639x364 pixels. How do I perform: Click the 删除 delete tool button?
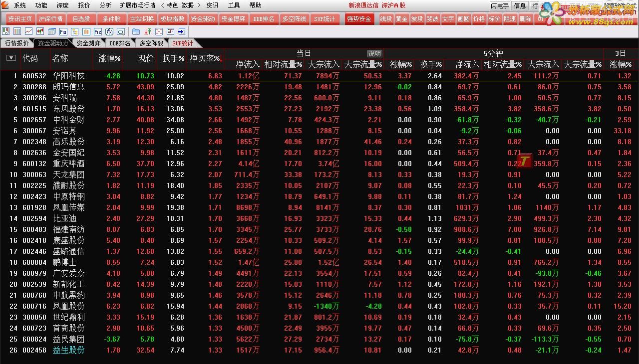[525, 19]
